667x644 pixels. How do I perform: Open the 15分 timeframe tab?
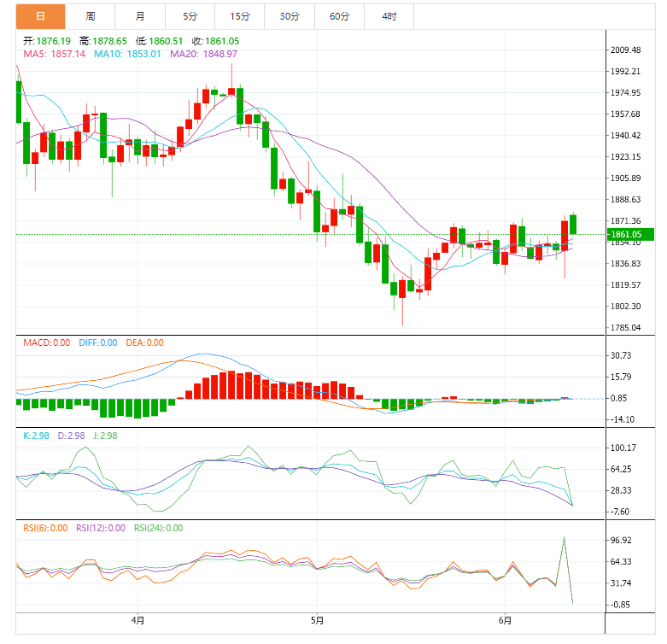pyautogui.click(x=240, y=16)
